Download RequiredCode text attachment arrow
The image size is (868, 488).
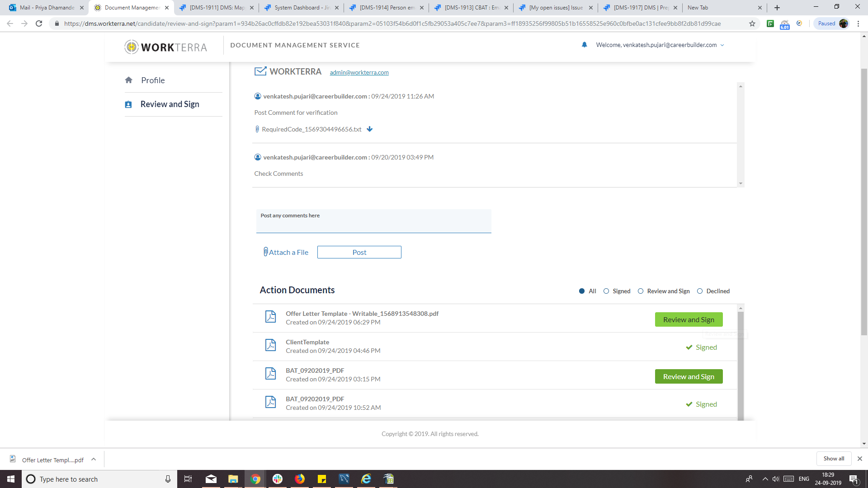(x=370, y=129)
